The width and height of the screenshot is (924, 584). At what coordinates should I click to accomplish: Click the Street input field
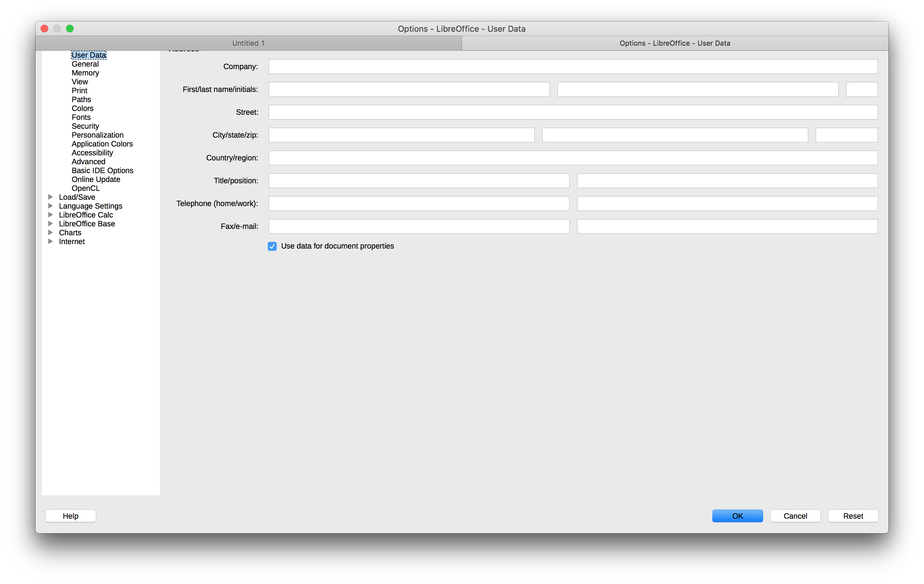coord(573,112)
